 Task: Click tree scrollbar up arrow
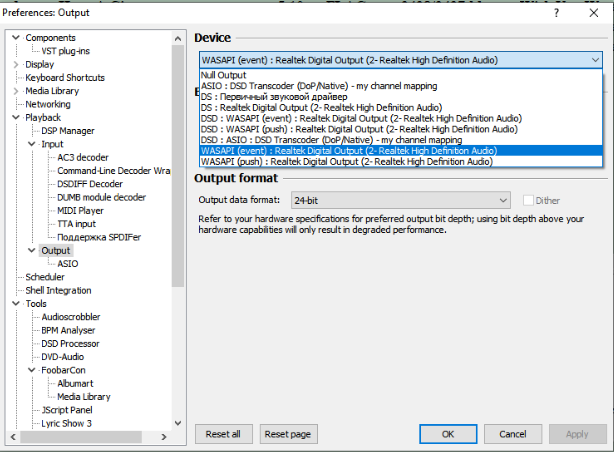tap(178, 38)
